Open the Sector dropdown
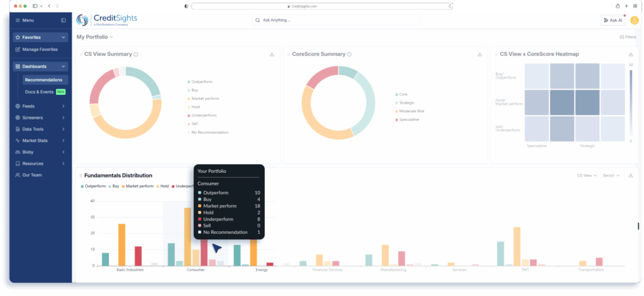644x296 pixels. 610,175
